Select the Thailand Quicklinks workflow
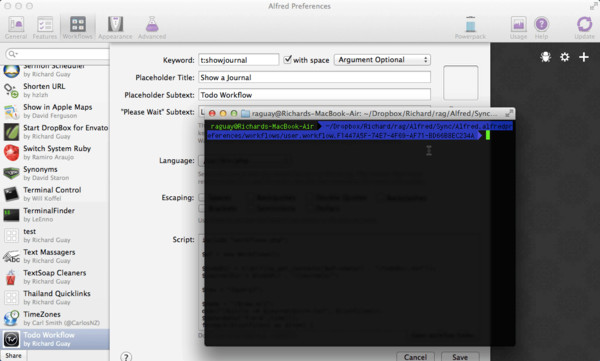600x361 pixels. pos(55,297)
